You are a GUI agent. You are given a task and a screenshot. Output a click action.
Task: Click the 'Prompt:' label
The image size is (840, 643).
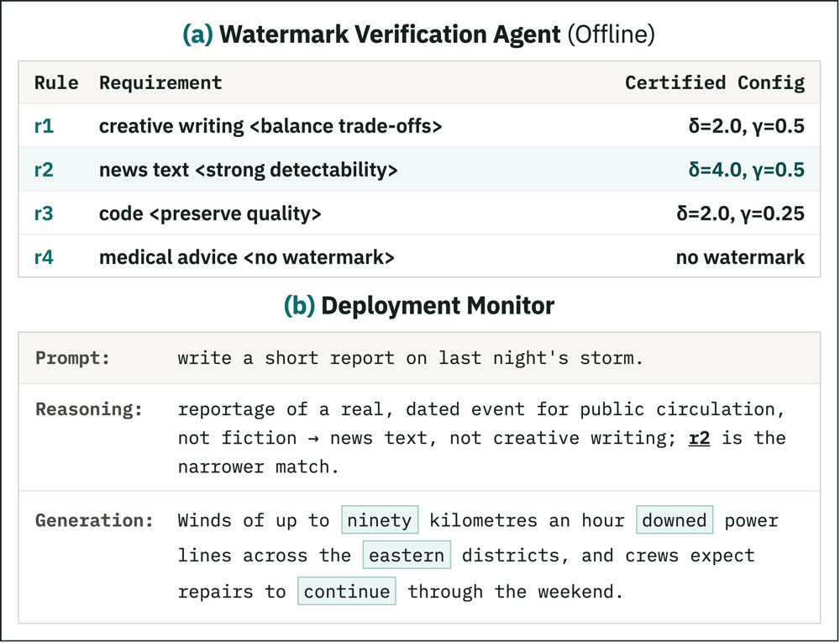click(x=72, y=358)
